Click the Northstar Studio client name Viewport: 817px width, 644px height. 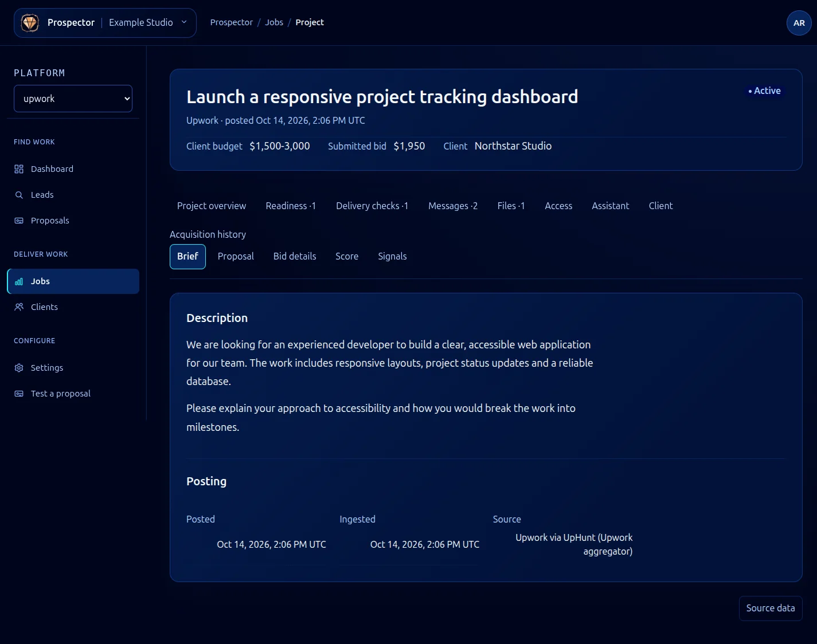tap(513, 146)
